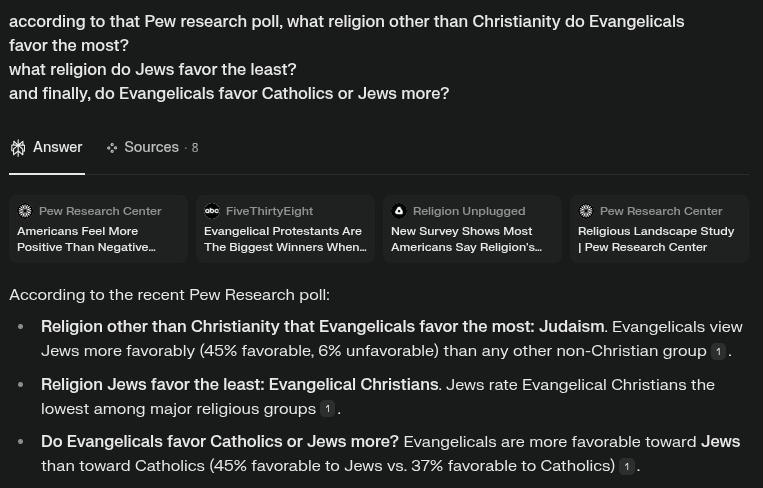Click the Perplexity logo icon beside Answer
This screenshot has width=763, height=488.
tap(18, 148)
